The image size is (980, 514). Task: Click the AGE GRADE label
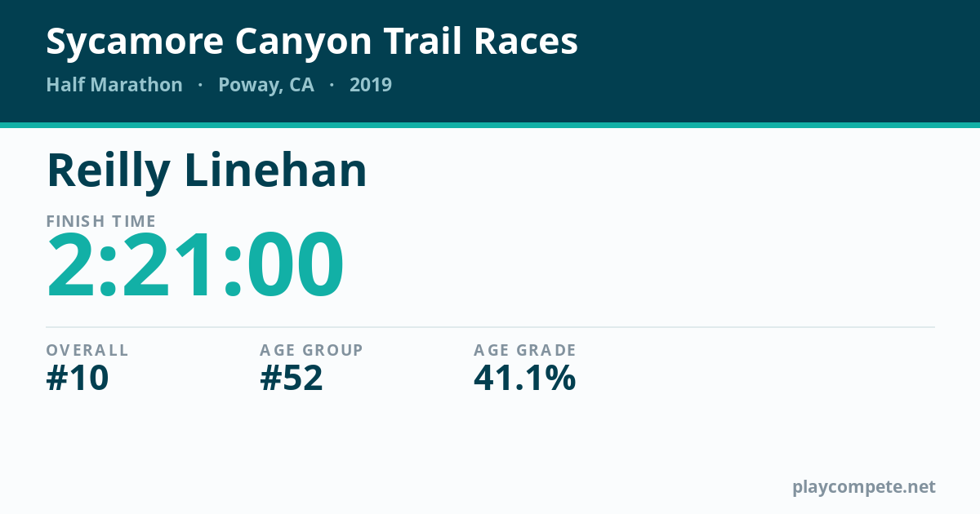525,350
